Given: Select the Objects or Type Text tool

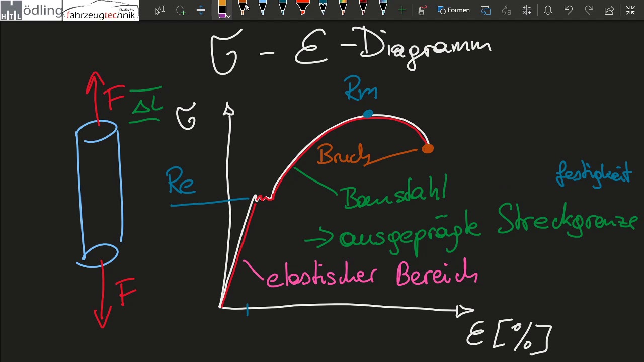Looking at the screenshot, I should point(160,10).
